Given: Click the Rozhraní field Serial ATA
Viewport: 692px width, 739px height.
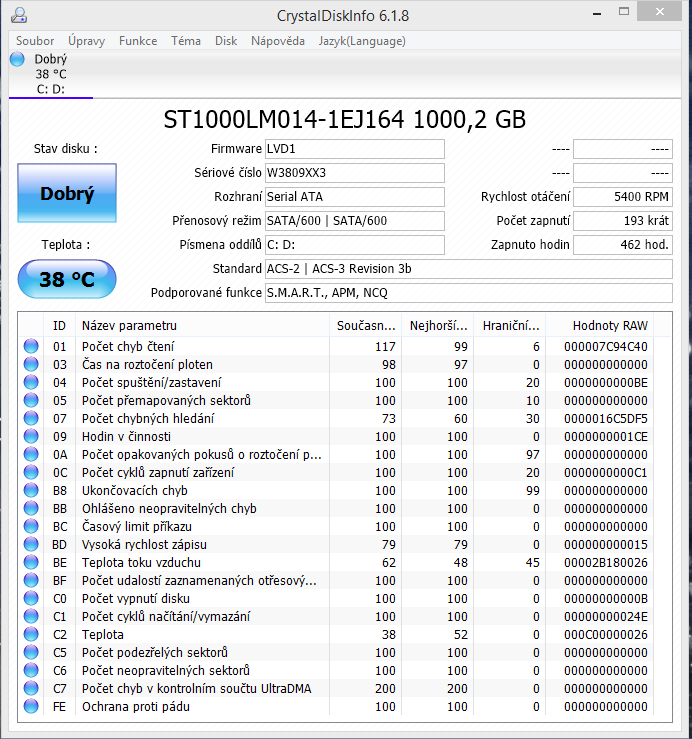Looking at the screenshot, I should pyautogui.click(x=354, y=197).
